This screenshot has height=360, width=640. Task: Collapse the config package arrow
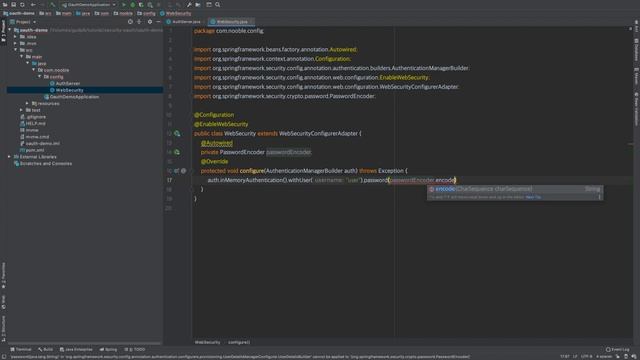pyautogui.click(x=40, y=77)
